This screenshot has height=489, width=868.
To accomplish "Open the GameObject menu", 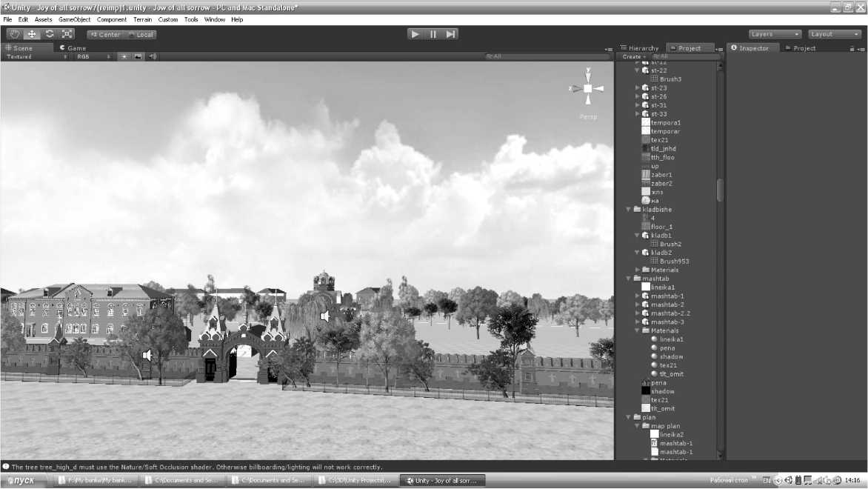I will 75,19.
